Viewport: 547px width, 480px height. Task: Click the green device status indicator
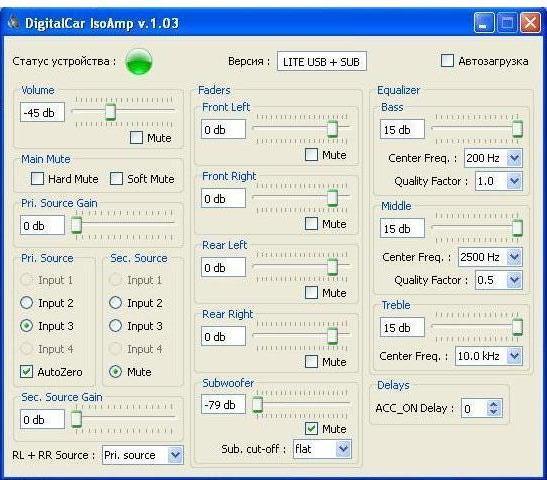139,61
